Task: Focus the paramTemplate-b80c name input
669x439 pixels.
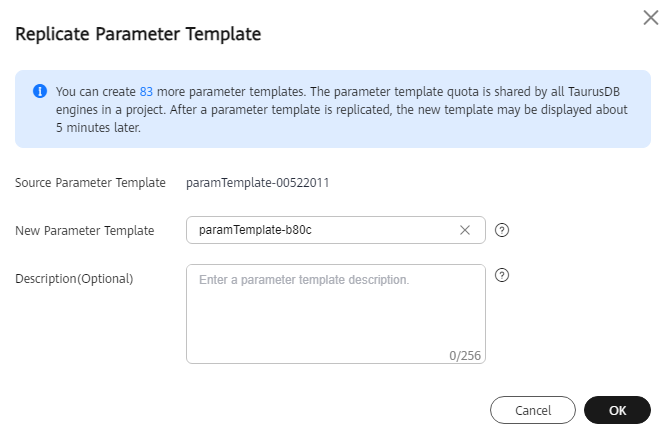Action: tap(336, 230)
